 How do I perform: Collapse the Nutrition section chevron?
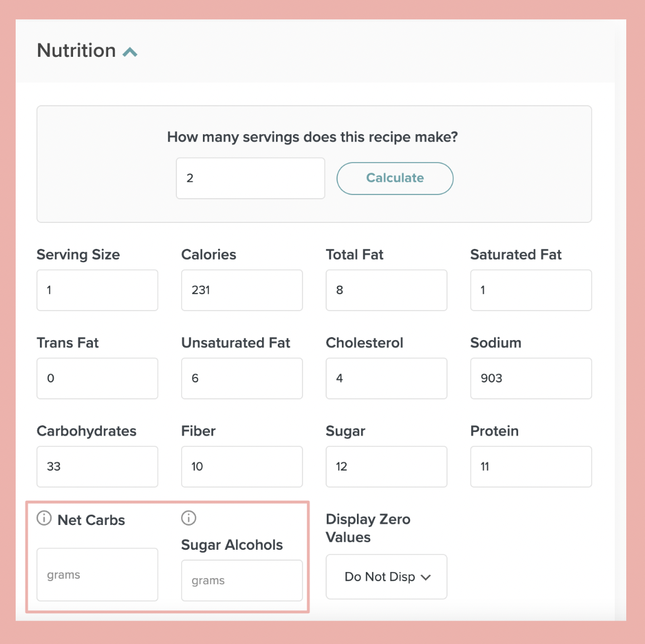(x=130, y=53)
